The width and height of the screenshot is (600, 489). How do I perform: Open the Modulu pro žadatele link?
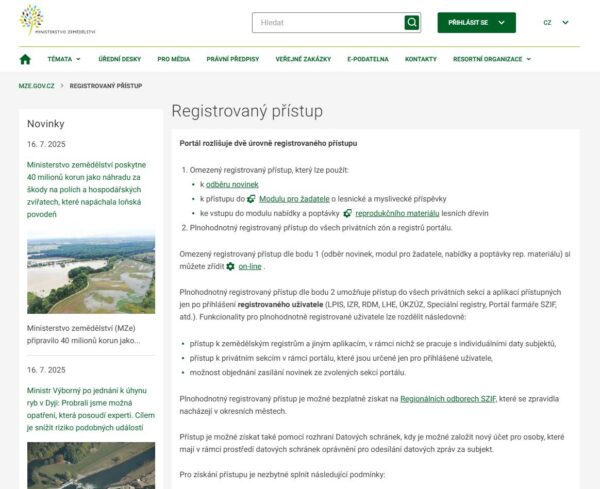(x=294, y=199)
